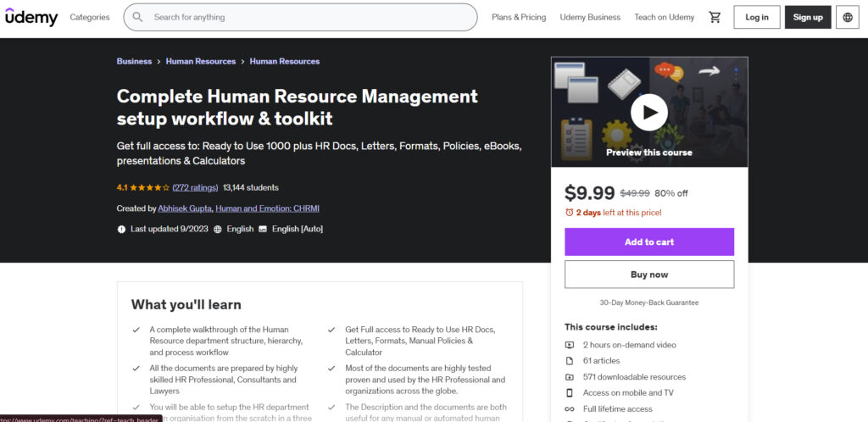Viewport: 868px width, 422px height.
Task: Click the 80% off text
Action: [x=671, y=193]
